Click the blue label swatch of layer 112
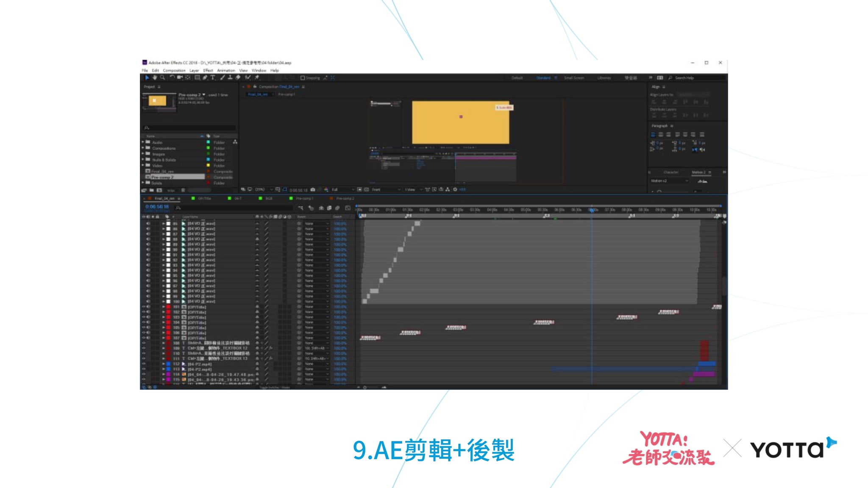 coord(168,364)
